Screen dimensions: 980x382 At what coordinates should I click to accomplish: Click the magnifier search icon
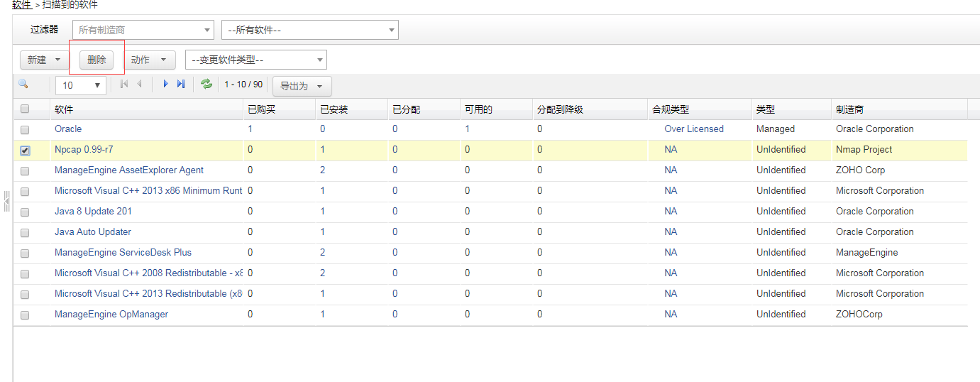click(x=23, y=84)
